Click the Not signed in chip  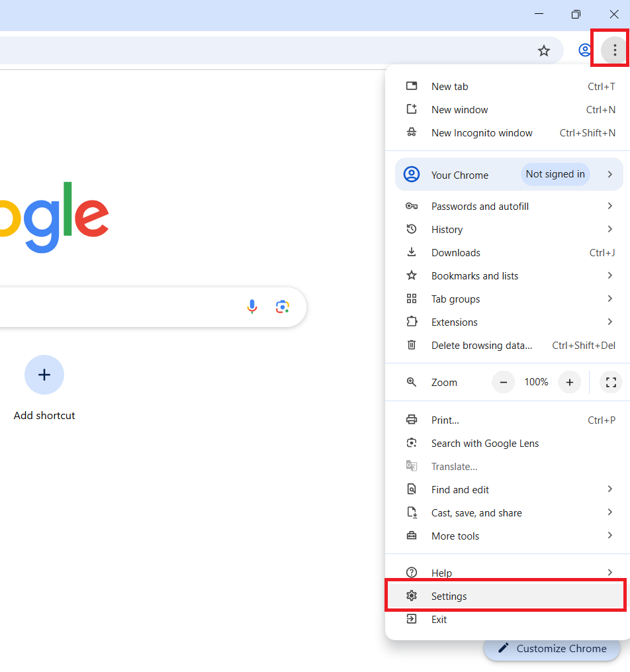coord(555,174)
